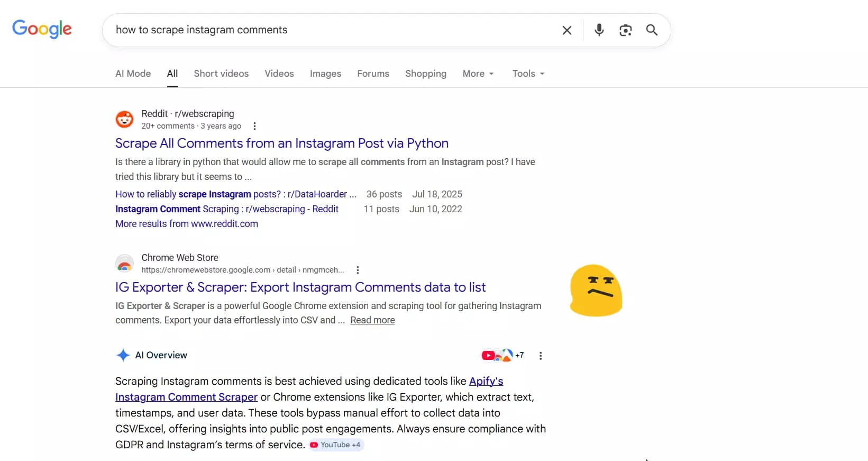Clear the search query text
Viewport: 868px width, 461px height.
point(567,30)
